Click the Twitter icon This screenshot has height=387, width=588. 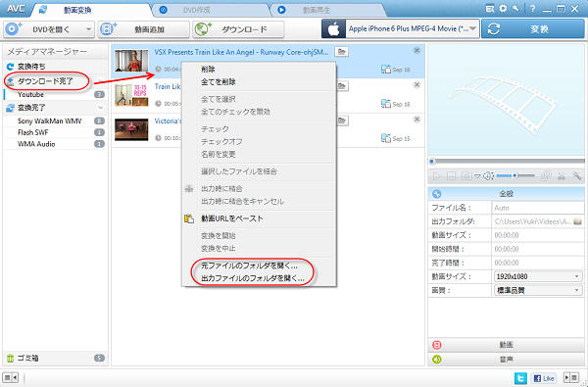(x=520, y=378)
